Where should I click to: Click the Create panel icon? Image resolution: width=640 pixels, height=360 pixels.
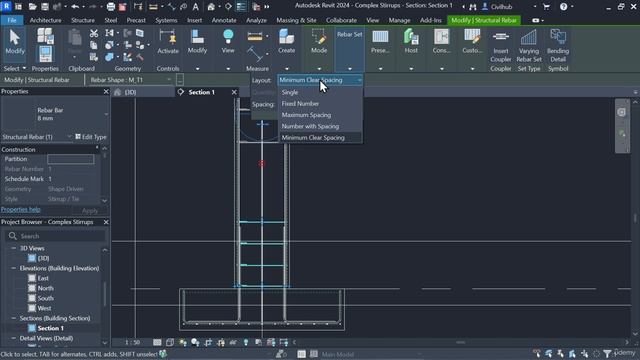(x=286, y=42)
